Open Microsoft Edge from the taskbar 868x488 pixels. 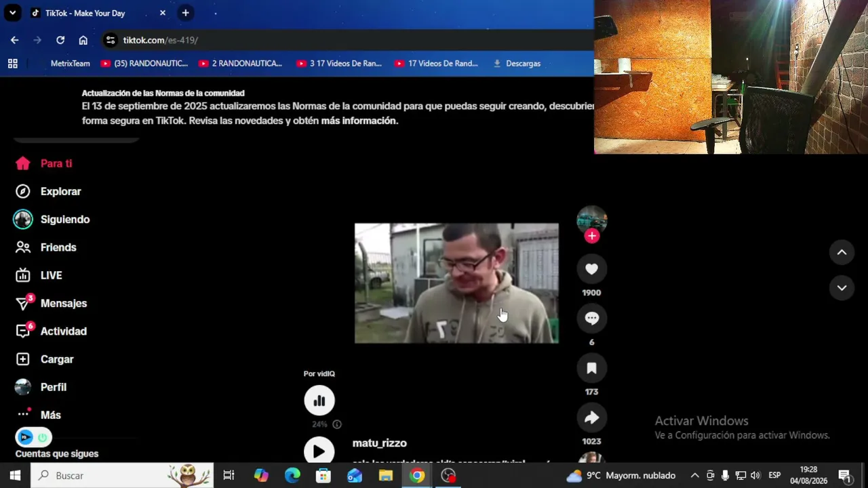coord(292,476)
